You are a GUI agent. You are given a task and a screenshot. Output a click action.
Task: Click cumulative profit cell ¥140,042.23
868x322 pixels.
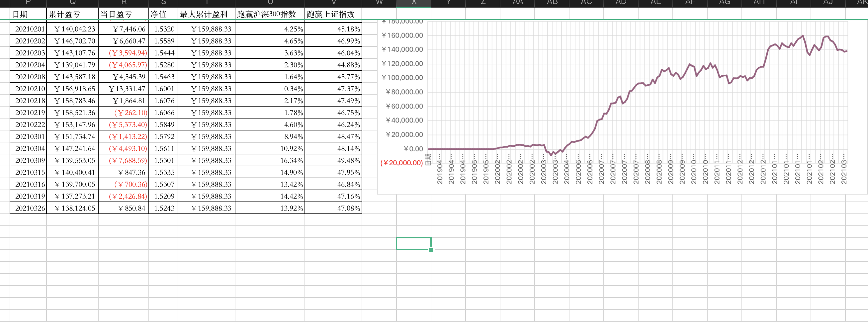coord(72,29)
